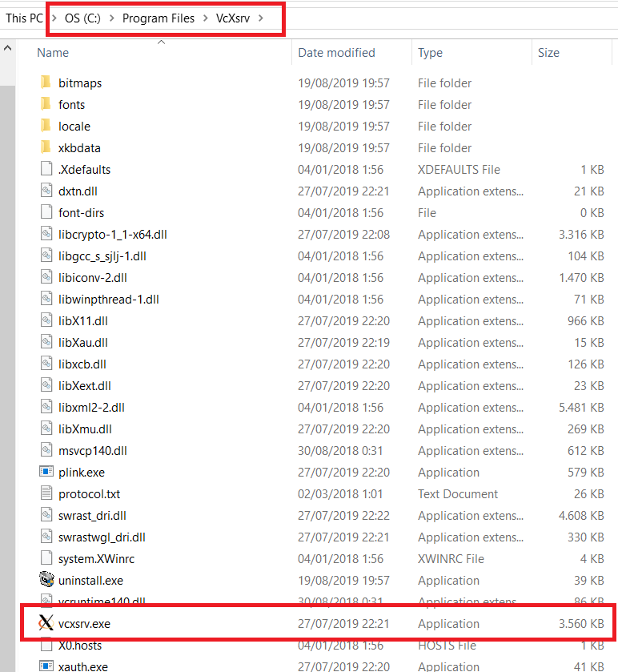Select libcrypto-1_1-x64.dll file icon
This screenshot has height=672, width=618.
point(46,233)
